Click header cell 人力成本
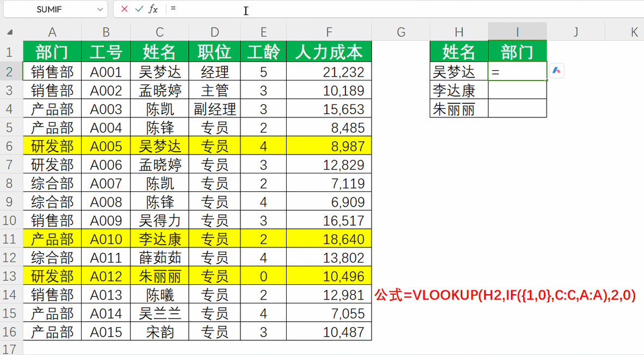The width and height of the screenshot is (644, 355). tap(329, 52)
